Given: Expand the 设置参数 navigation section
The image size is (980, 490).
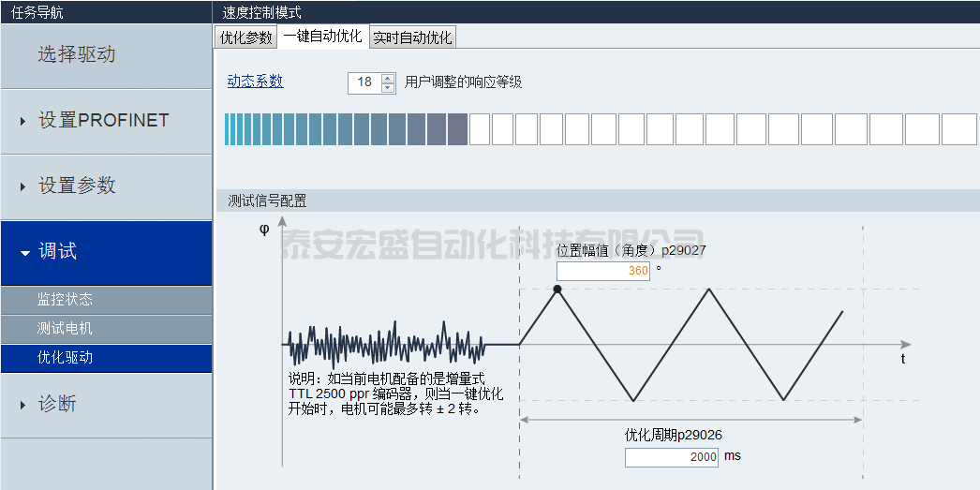Looking at the screenshot, I should (105, 186).
